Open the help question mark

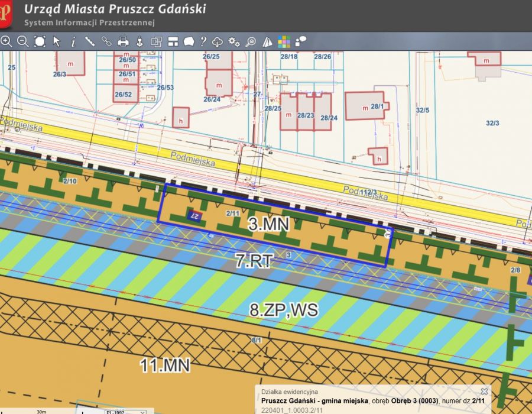click(203, 41)
